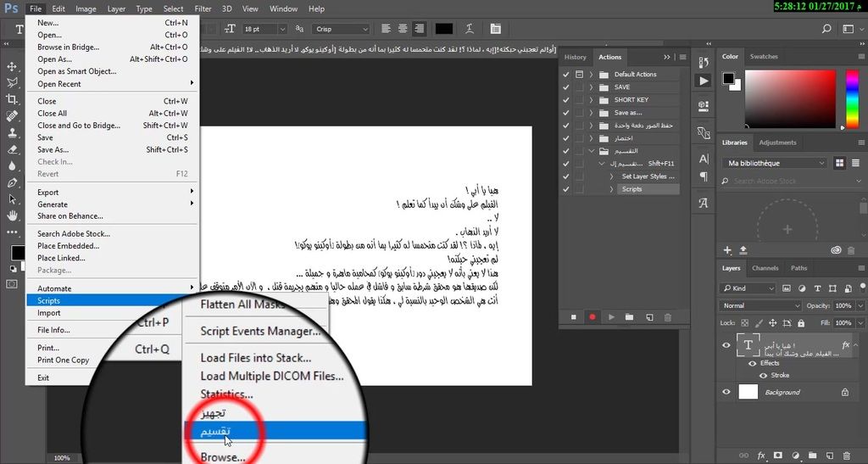
Task: Lock all on the layer (padlock)
Action: (801, 323)
